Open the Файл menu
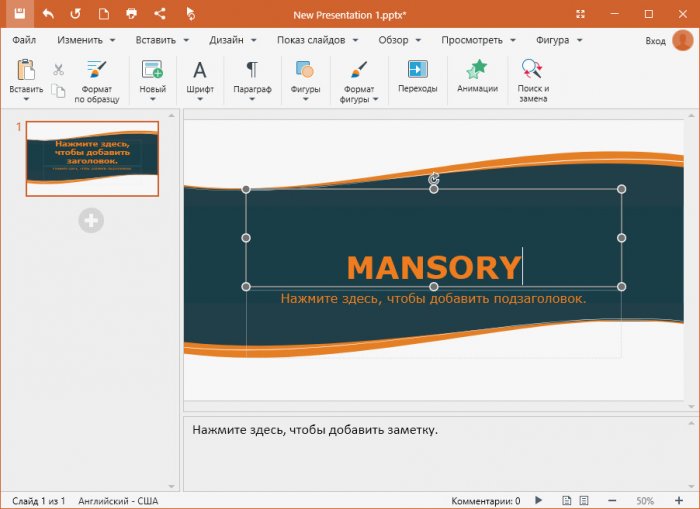Viewport: 700px width, 509px height. pos(24,40)
